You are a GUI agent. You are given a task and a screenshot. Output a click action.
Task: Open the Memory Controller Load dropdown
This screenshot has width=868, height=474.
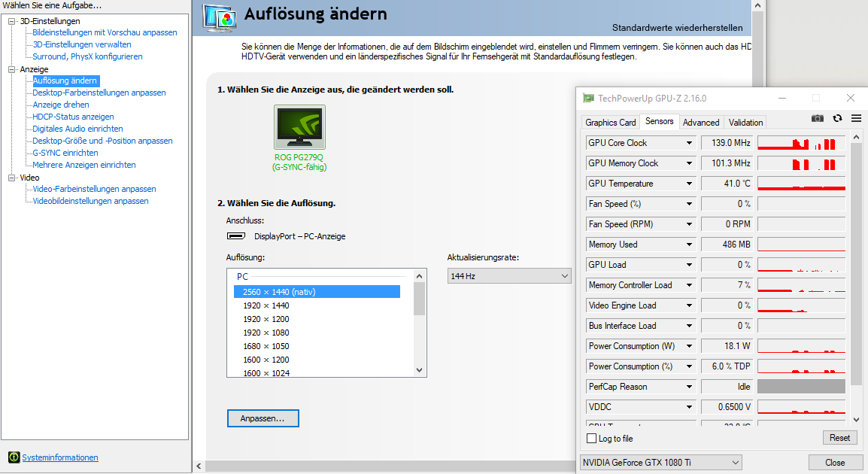[689, 285]
